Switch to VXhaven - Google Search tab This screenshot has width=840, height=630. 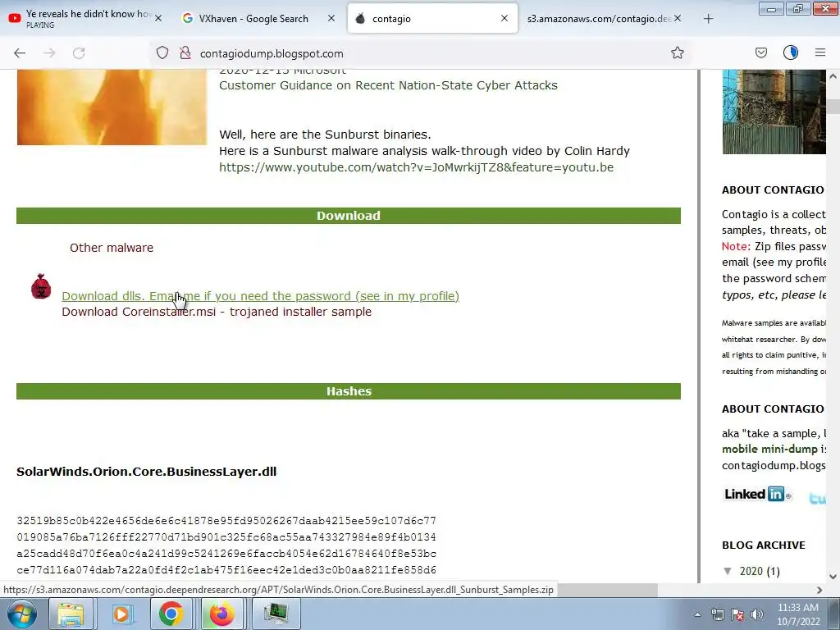[x=253, y=18]
